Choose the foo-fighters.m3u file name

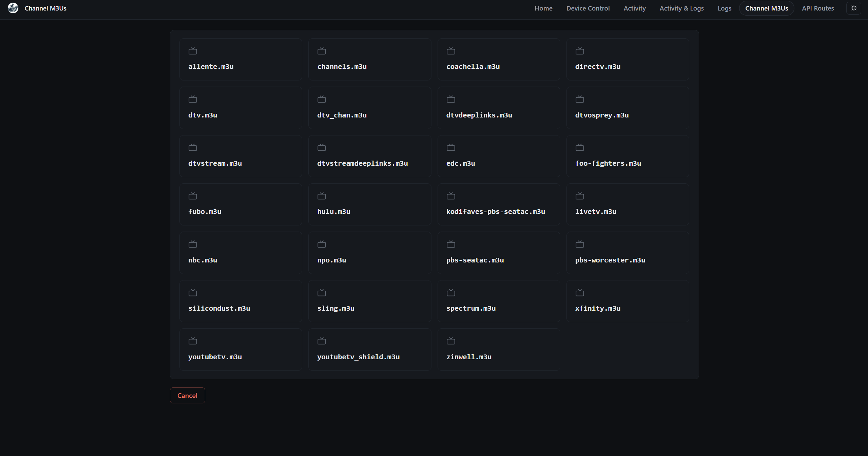click(608, 163)
